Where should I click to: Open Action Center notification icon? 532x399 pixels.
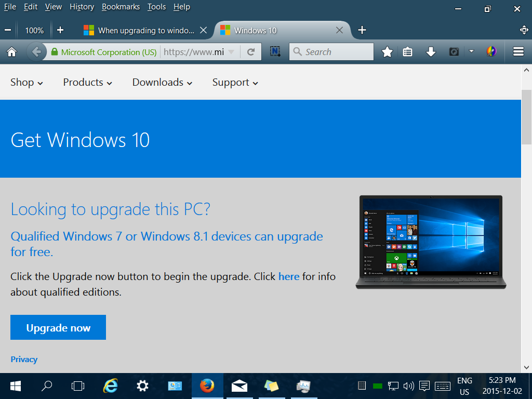424,386
